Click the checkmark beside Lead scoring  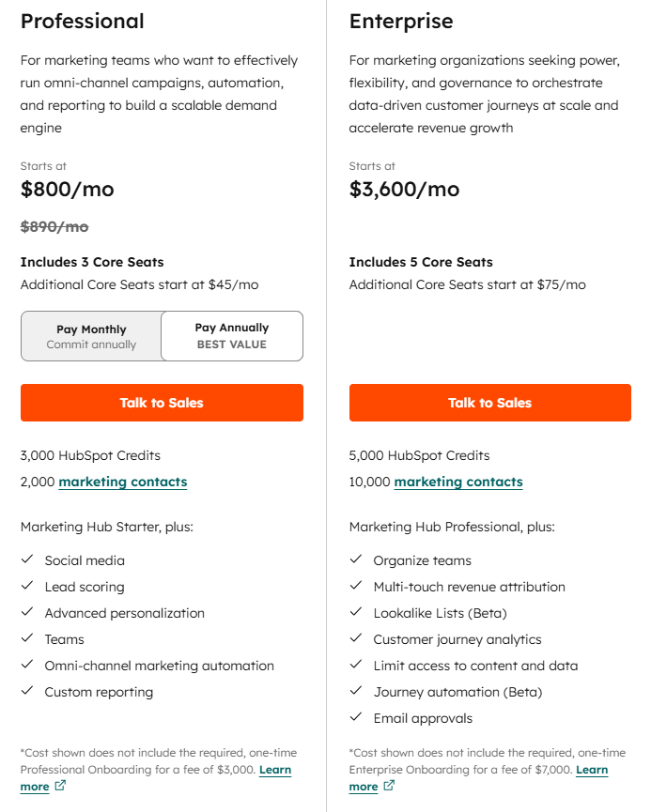click(x=29, y=586)
